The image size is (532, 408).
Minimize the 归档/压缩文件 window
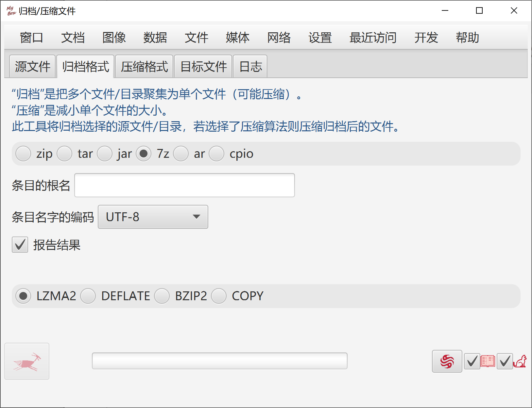[x=445, y=11]
